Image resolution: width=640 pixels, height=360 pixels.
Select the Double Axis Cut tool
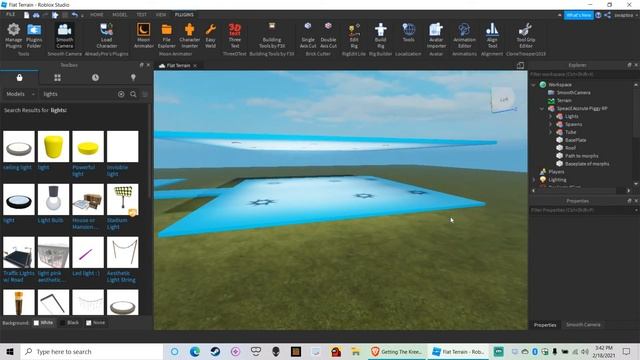point(328,36)
